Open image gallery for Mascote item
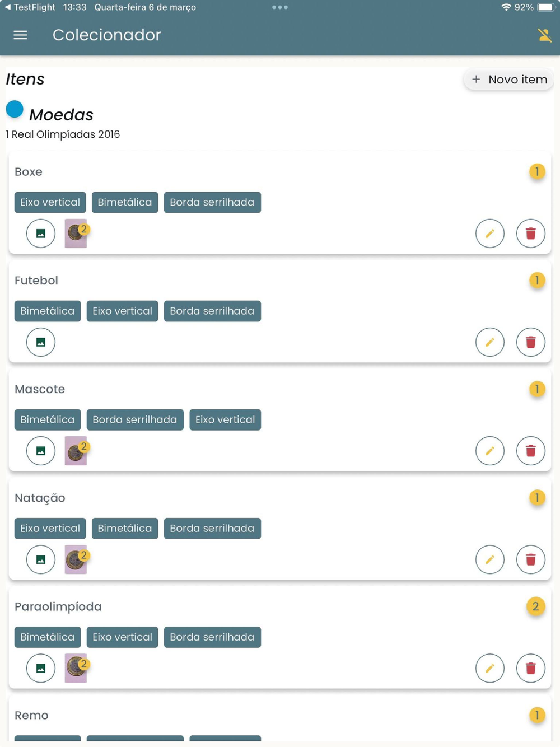This screenshot has height=747, width=560. [x=41, y=451]
